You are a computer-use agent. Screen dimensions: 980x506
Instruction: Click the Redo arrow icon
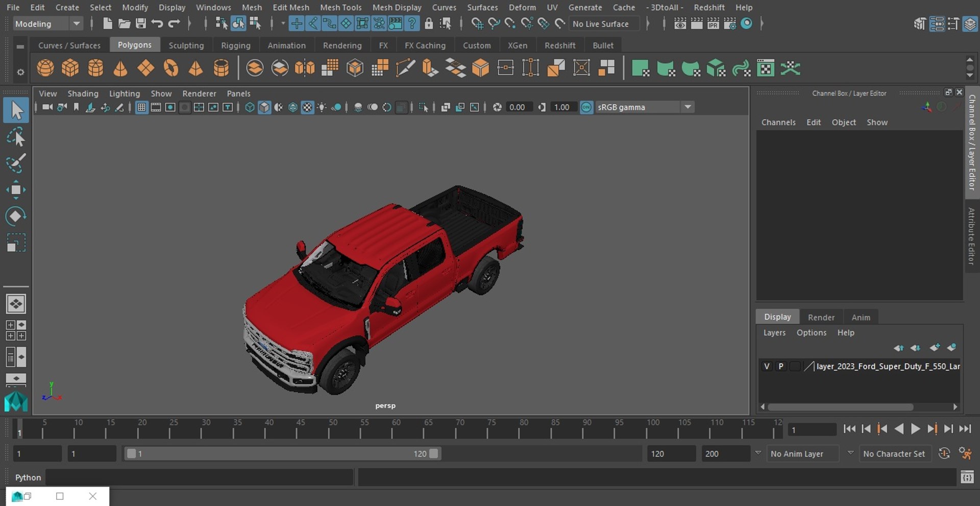pyautogui.click(x=174, y=23)
